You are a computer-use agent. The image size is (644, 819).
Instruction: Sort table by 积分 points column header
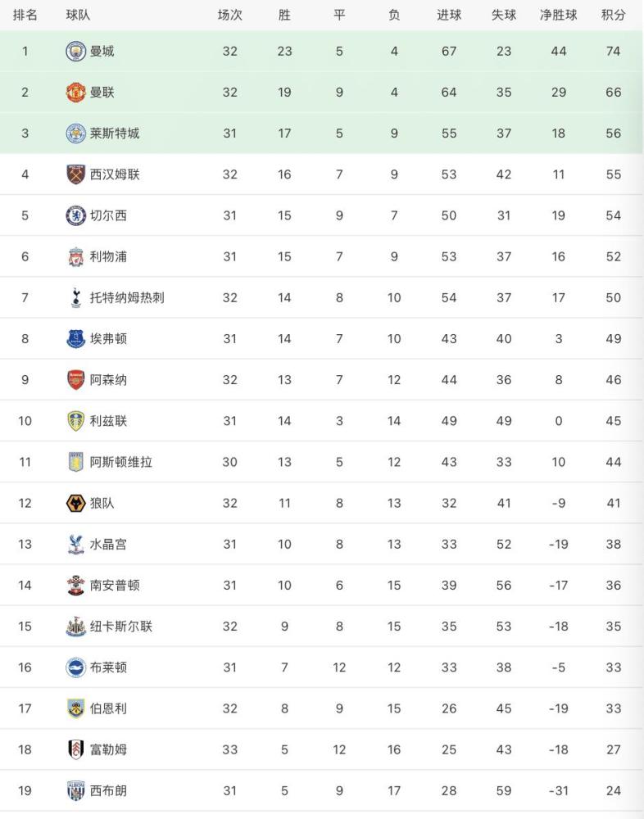[613, 15]
